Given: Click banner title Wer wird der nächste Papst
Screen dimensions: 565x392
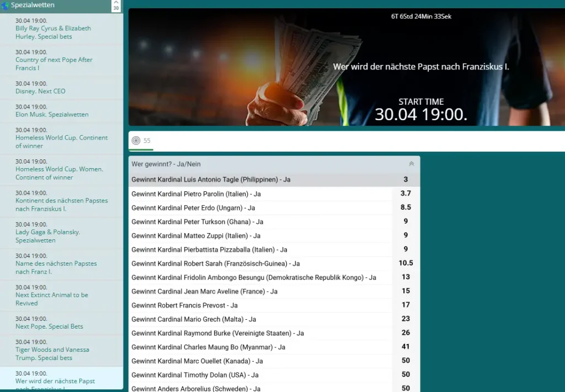Looking at the screenshot, I should point(421,67).
